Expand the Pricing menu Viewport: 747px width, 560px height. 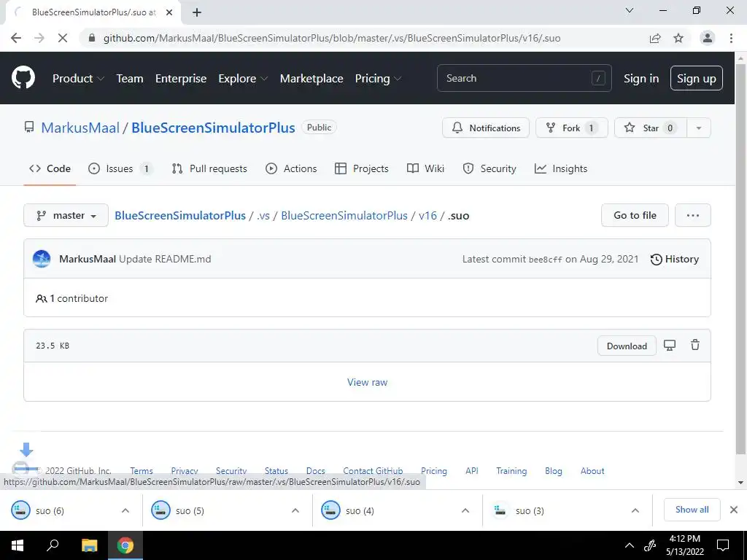tap(379, 78)
